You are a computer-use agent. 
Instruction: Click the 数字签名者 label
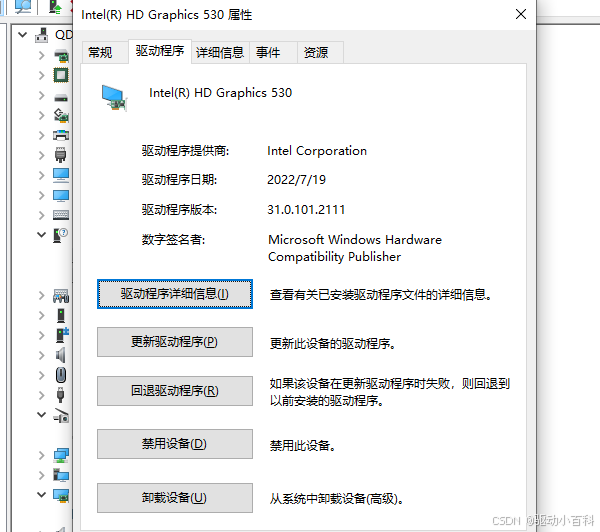(173, 240)
